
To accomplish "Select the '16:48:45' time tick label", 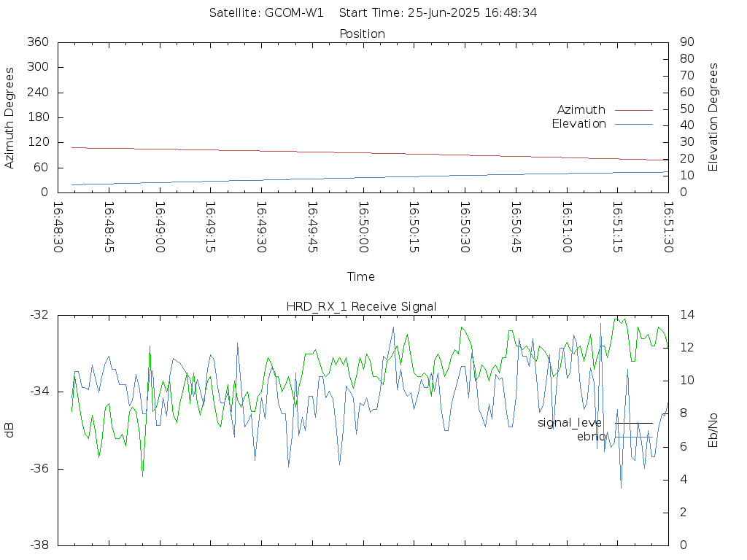I will [x=109, y=227].
